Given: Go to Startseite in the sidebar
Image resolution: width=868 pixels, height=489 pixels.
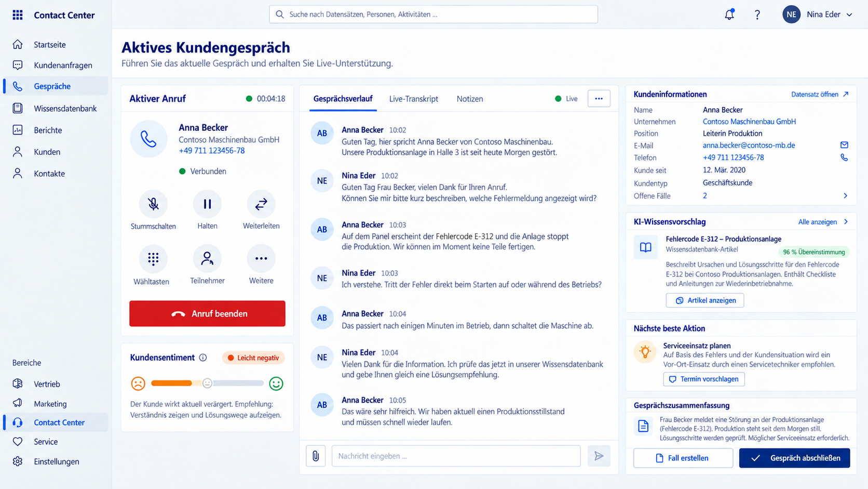Looking at the screenshot, I should pyautogui.click(x=56, y=45).
